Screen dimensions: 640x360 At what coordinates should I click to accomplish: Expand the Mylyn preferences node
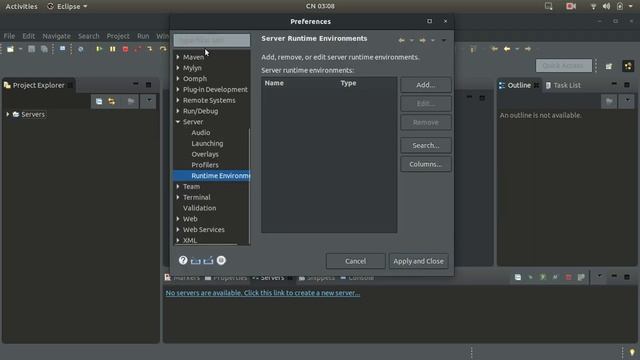178,68
